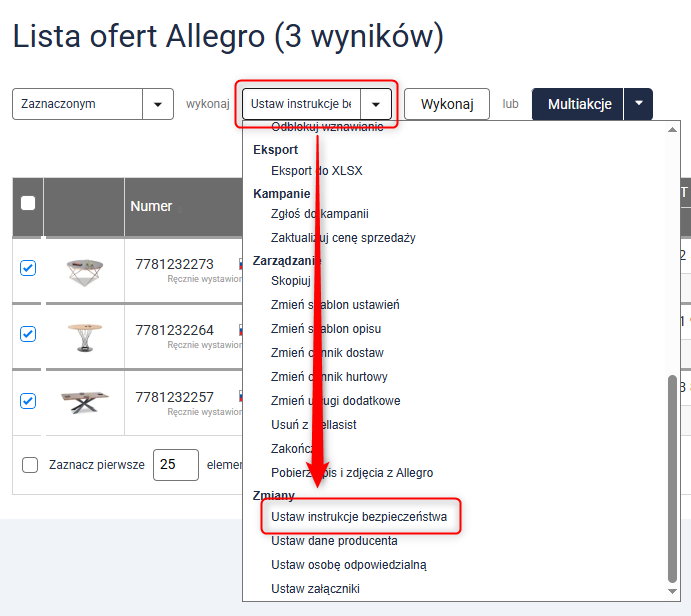The image size is (691, 616).
Task: Select 'Zaktualizuj cenę sprzedaży' option
Action: pyautogui.click(x=343, y=238)
